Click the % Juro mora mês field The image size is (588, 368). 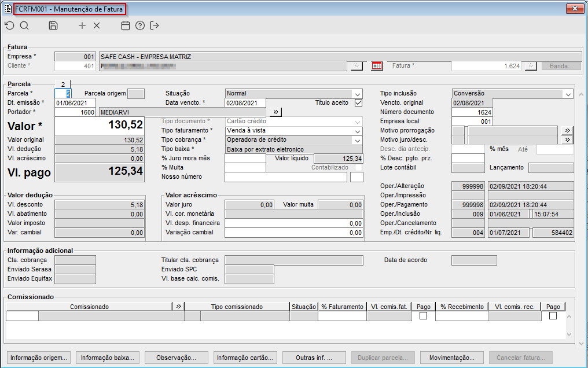[x=245, y=158]
